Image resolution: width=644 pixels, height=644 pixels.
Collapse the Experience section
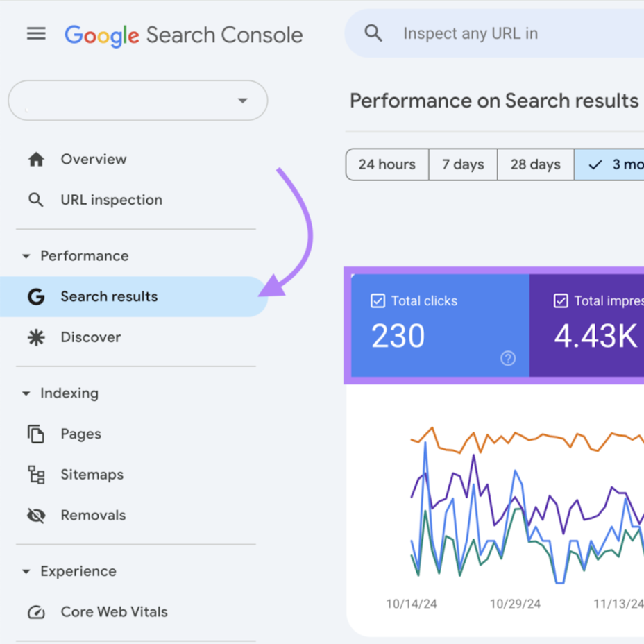pyautogui.click(x=26, y=572)
